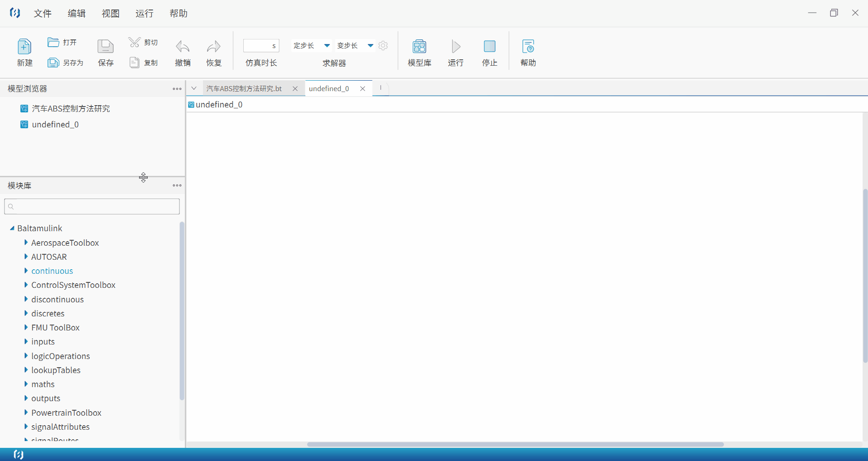Stop the simulation with 停止 icon

point(490,46)
